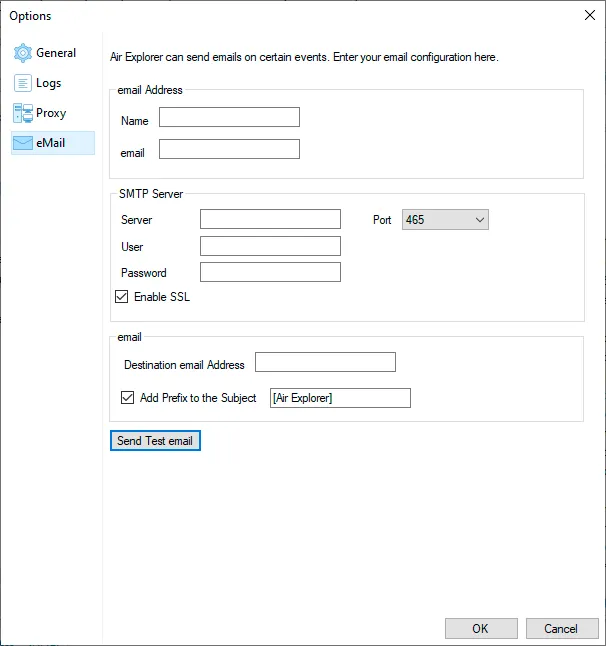Click the 'SMTP Server' group title
Viewport: 606px width, 646px height.
pyautogui.click(x=151, y=194)
